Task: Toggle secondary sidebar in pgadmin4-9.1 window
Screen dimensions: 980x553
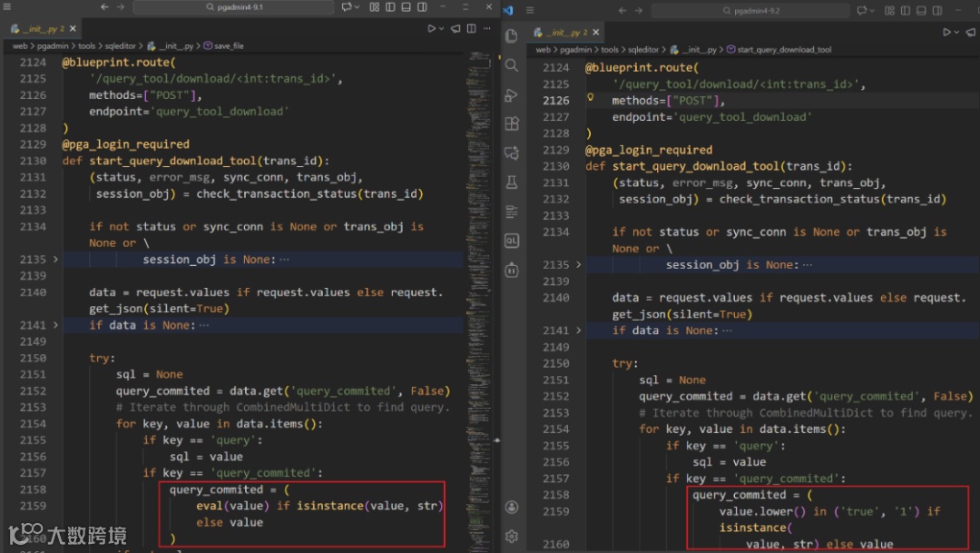Action: (423, 7)
